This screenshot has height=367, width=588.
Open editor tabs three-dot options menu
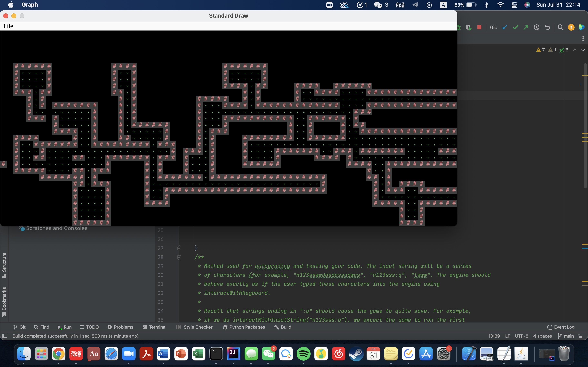[x=583, y=39]
